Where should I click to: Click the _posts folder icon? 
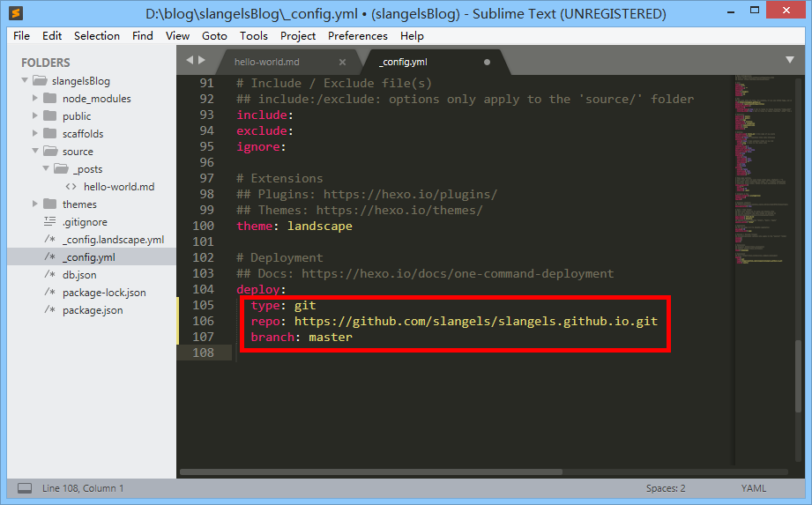[x=61, y=168]
